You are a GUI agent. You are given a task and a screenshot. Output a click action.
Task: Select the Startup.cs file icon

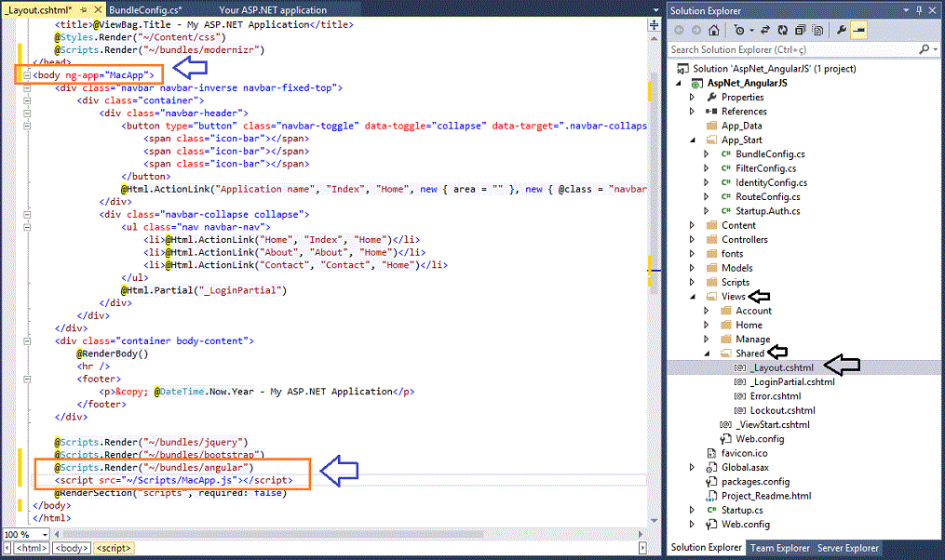pyautogui.click(x=711, y=510)
